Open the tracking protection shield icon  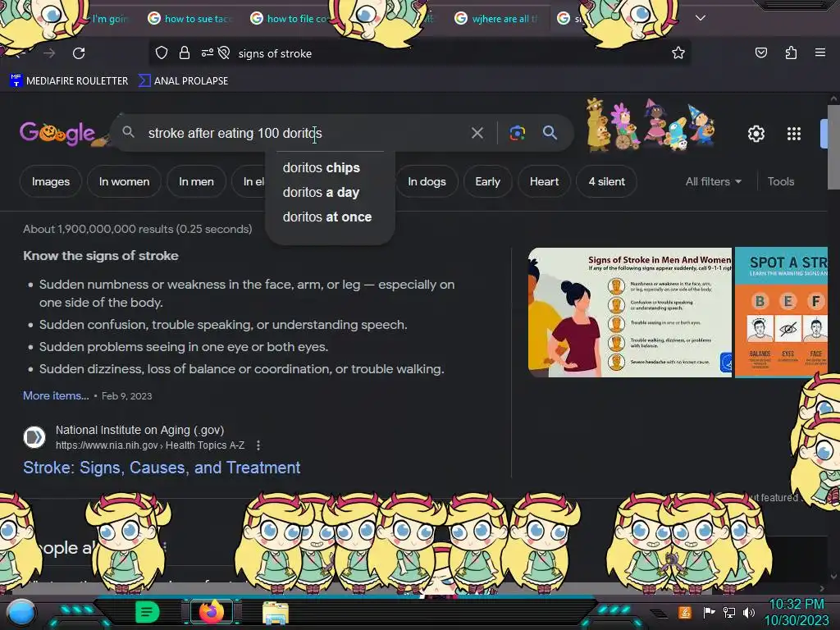coord(162,52)
